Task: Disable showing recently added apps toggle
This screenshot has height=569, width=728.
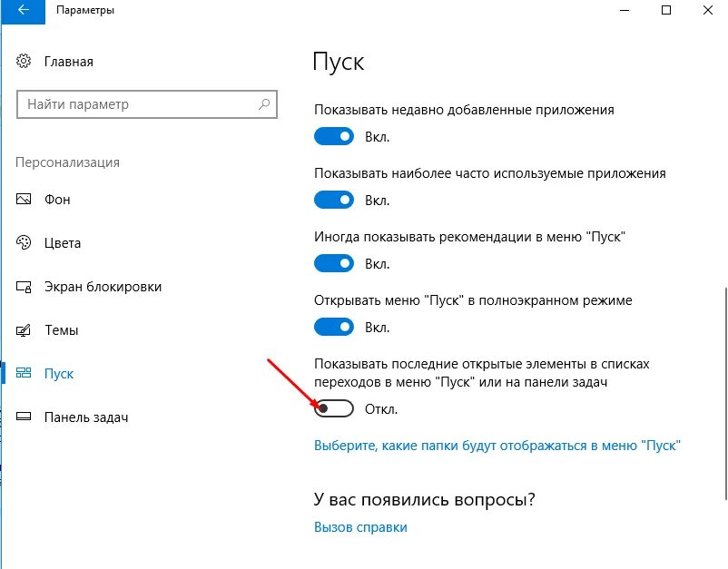Action: pos(334,136)
